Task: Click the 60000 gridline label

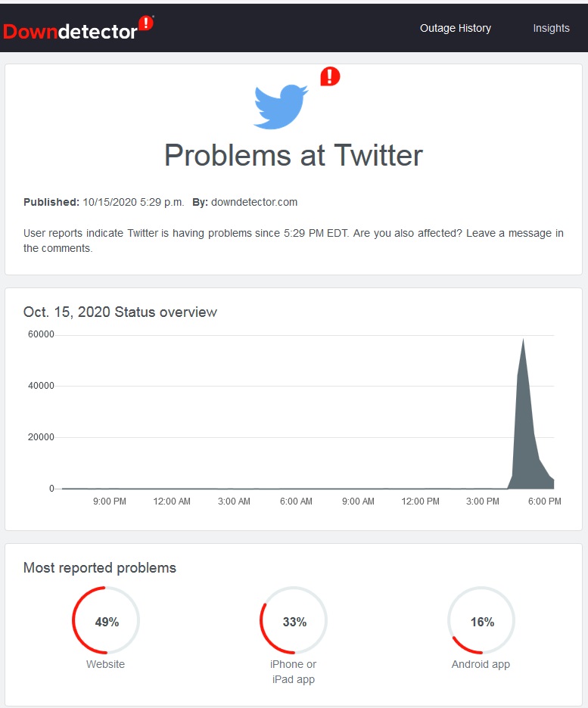Action: click(x=41, y=334)
